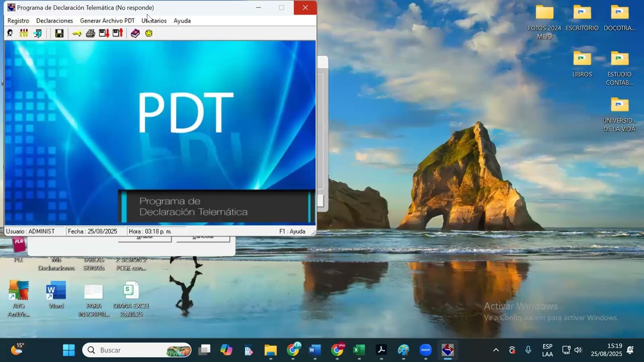This screenshot has height=362, width=644.
Task: Click the green floppy disk save icon
Action: pyautogui.click(x=59, y=33)
